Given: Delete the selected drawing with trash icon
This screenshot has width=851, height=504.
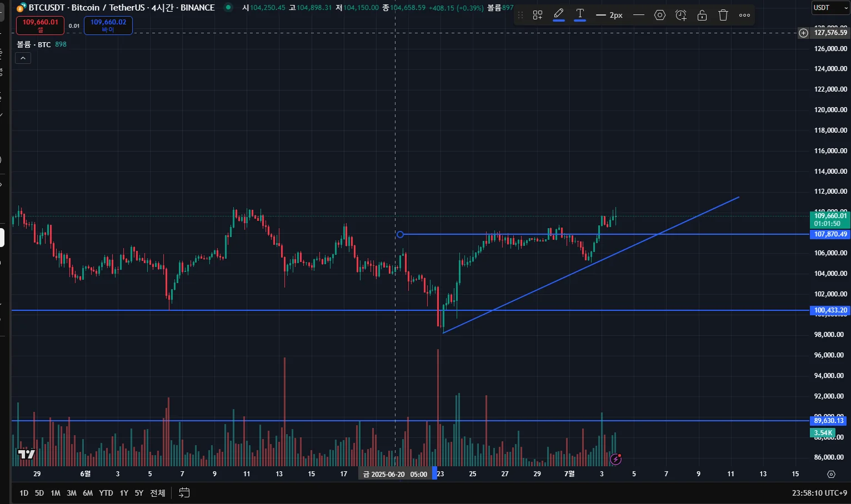Looking at the screenshot, I should point(723,15).
